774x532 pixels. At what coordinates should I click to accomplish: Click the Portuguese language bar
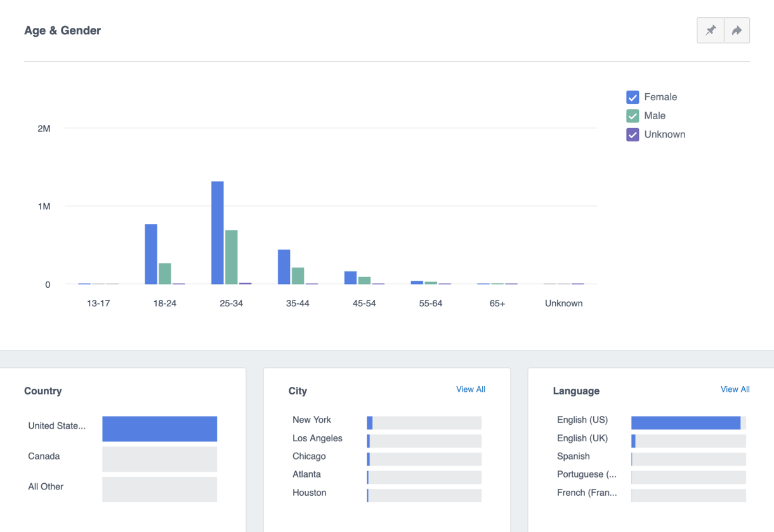(688, 476)
